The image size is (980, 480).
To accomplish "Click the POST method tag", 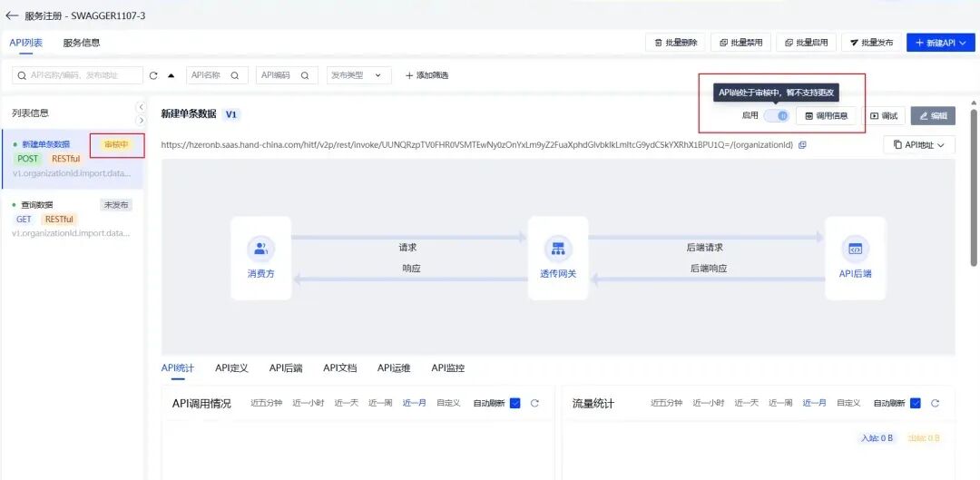I will click(27, 159).
